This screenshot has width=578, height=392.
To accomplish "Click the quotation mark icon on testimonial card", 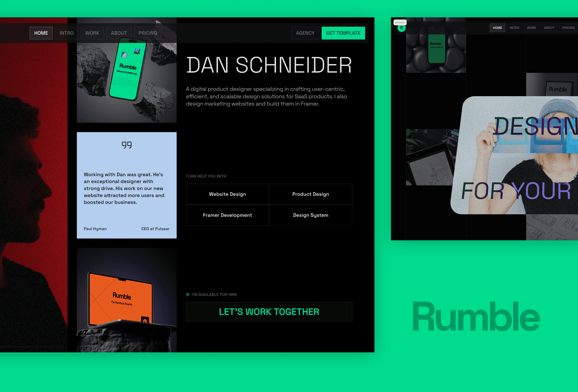I will (127, 144).
